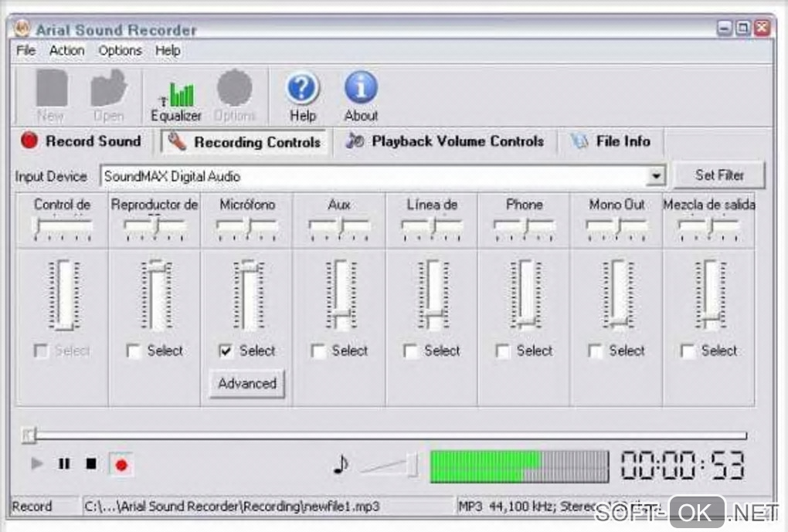This screenshot has height=532, width=788.
Task: Click the music note volume icon
Action: [x=341, y=465]
